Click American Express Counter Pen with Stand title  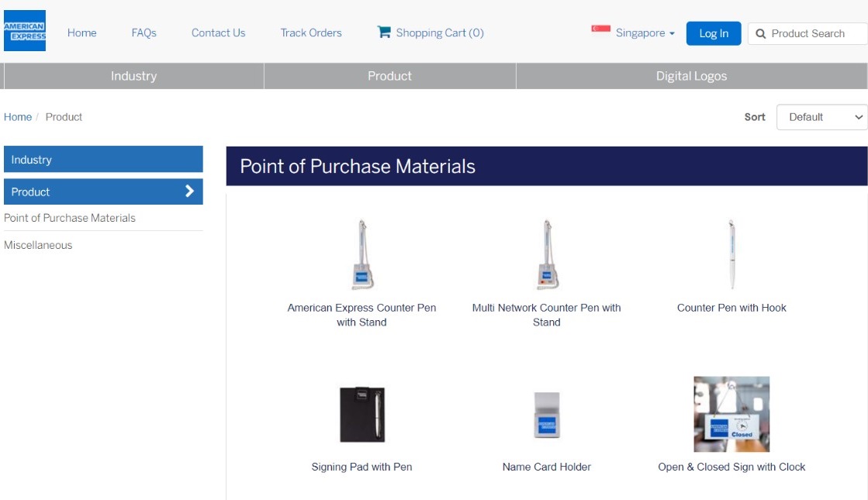(362, 315)
